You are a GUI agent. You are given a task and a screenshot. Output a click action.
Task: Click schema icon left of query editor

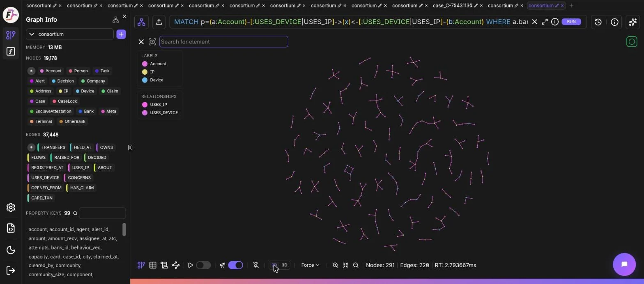pos(141,22)
